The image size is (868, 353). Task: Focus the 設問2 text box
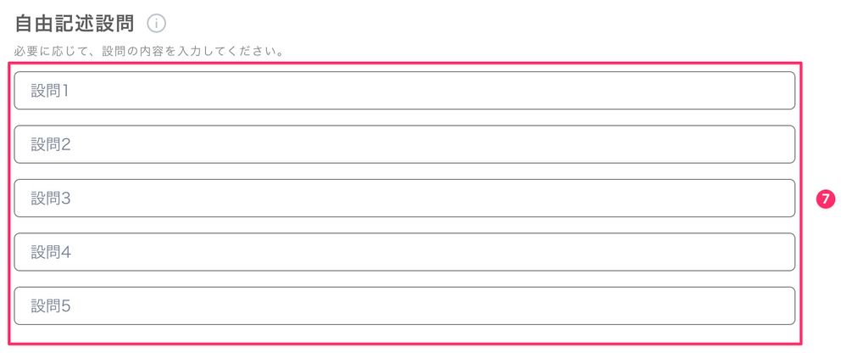[x=404, y=144]
